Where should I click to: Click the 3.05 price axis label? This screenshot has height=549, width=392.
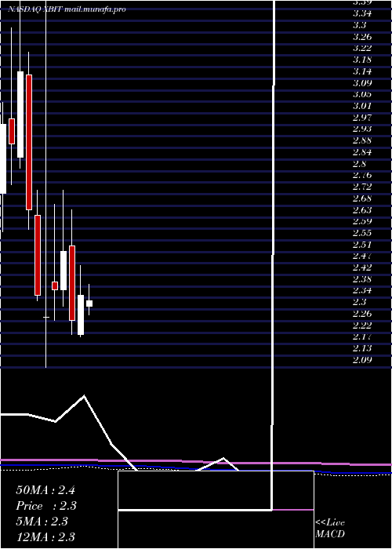(362, 94)
